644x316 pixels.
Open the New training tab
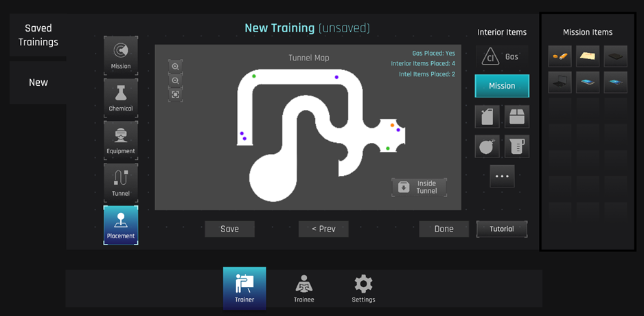[x=38, y=82]
